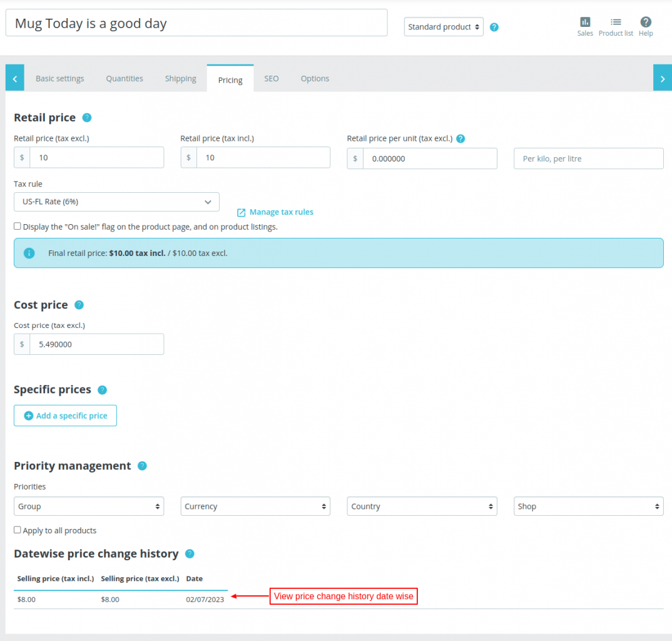Image resolution: width=672 pixels, height=641 pixels.
Task: Click Add a specific price button
Action: click(65, 416)
